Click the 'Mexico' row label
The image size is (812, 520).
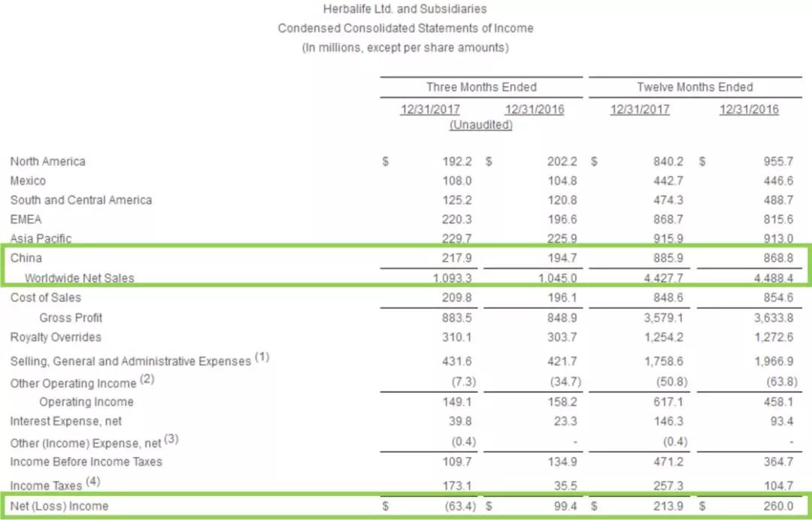pyautogui.click(x=28, y=181)
